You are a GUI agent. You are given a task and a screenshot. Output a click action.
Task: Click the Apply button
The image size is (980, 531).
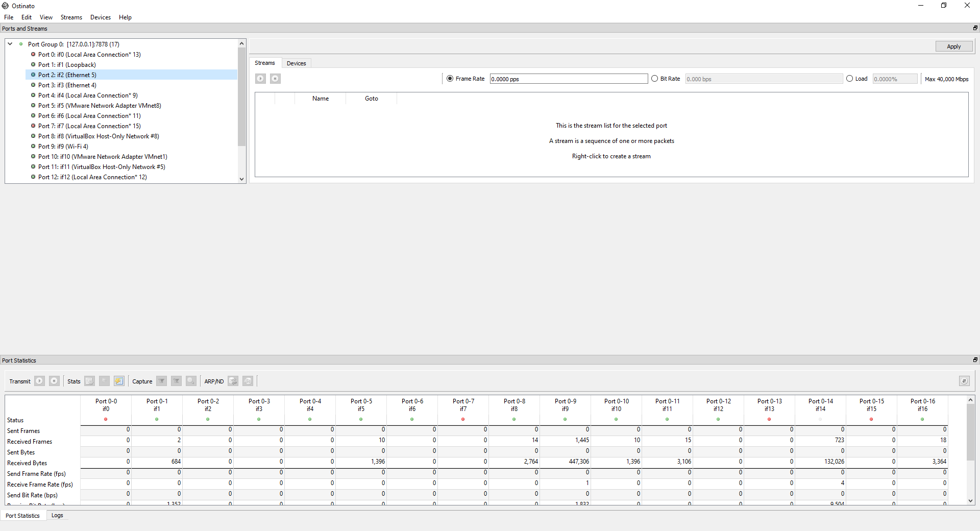pyautogui.click(x=953, y=46)
